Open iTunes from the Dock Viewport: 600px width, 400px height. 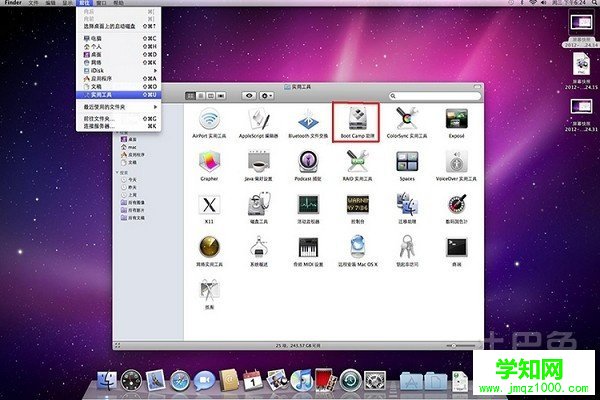(x=302, y=380)
